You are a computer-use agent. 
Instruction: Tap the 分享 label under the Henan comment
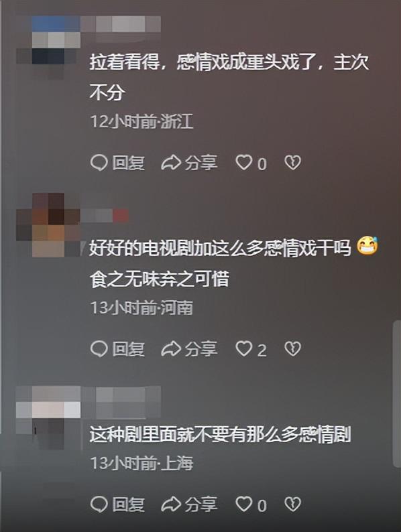point(200,349)
